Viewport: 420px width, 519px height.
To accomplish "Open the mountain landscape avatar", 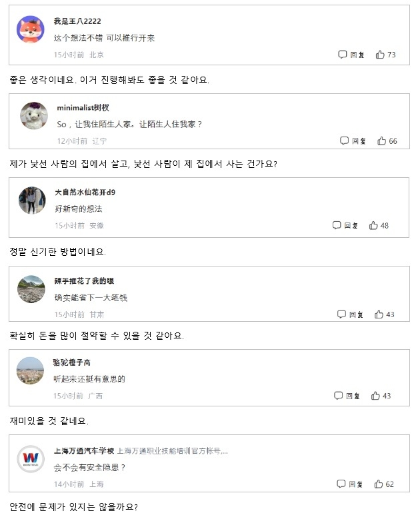I will (31, 289).
